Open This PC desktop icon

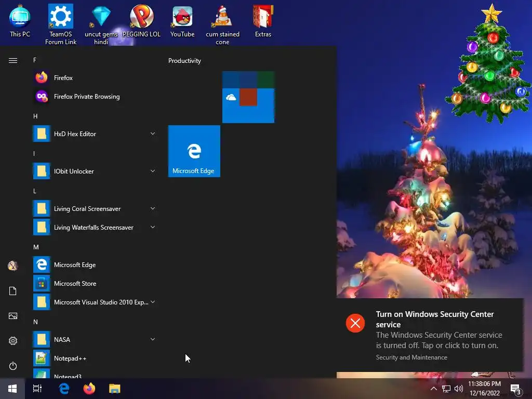point(20,21)
